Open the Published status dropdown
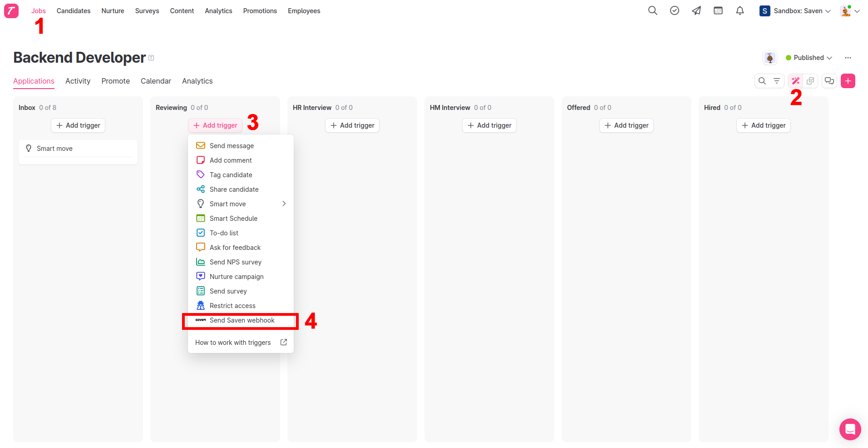Viewport: 868px width, 448px height. 809,58
